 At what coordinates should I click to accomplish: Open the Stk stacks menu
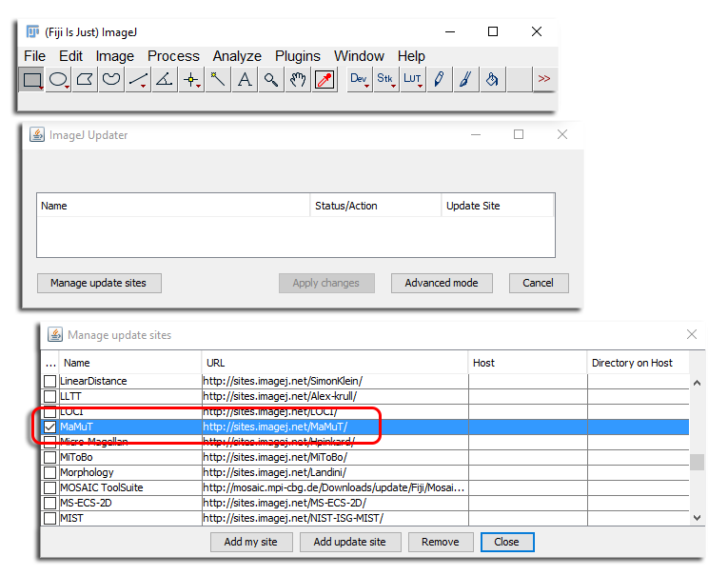(x=385, y=79)
